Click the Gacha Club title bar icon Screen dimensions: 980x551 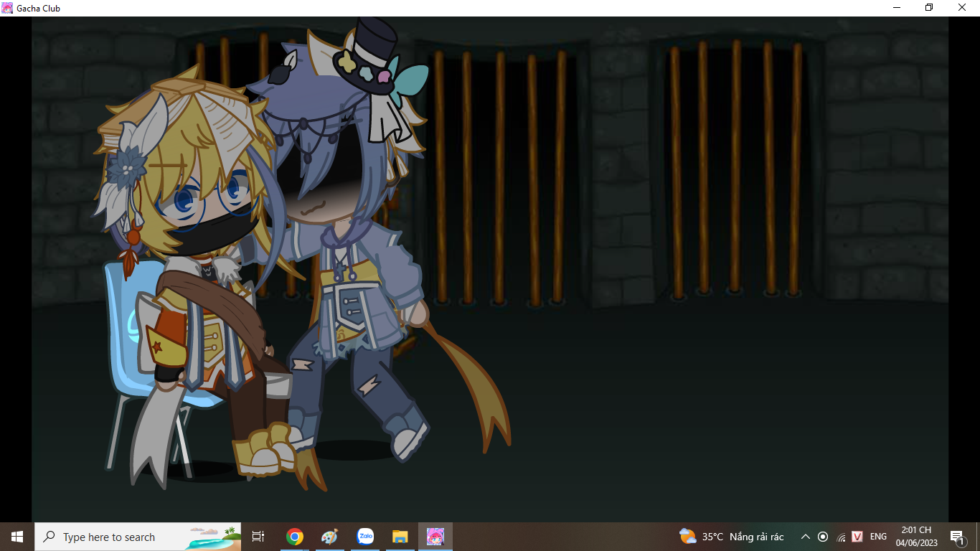[7, 8]
